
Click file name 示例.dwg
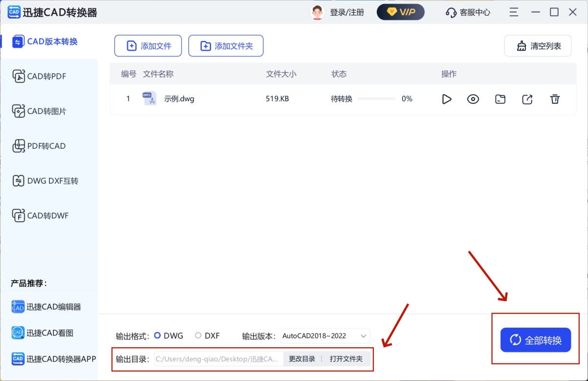179,99
